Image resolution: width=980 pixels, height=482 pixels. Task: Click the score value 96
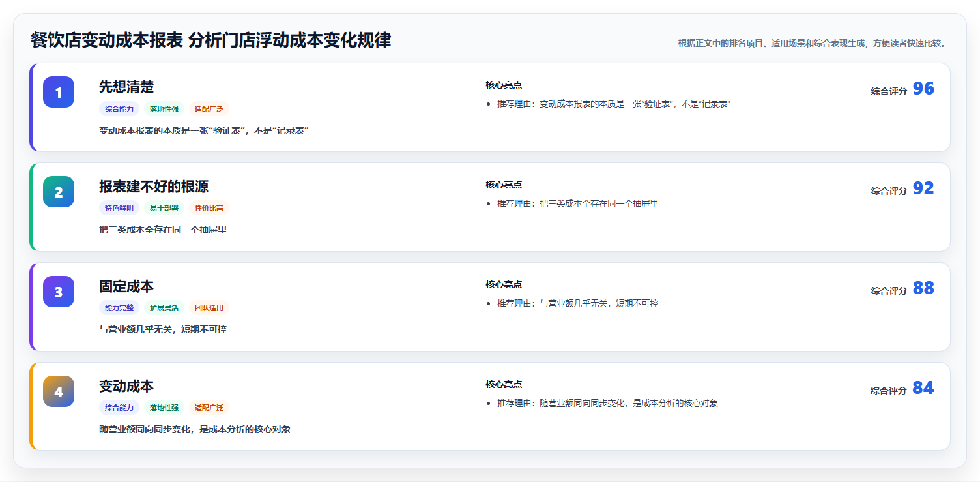click(x=923, y=89)
